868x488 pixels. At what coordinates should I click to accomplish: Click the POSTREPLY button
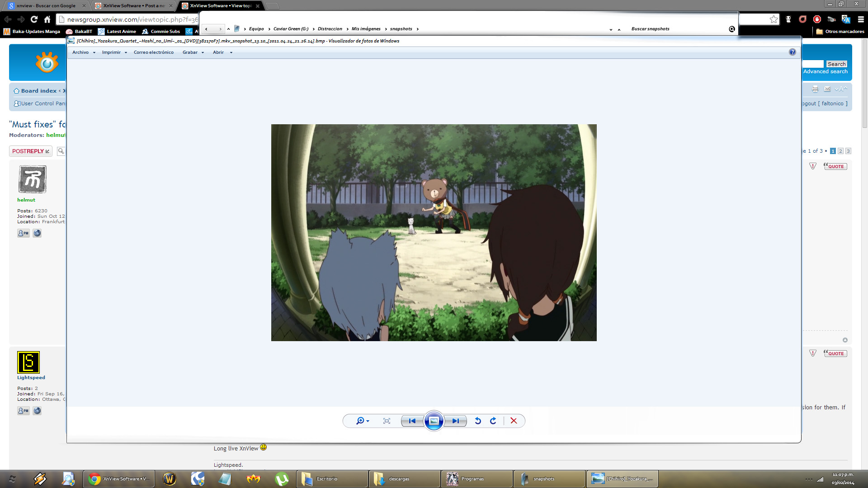pyautogui.click(x=31, y=151)
